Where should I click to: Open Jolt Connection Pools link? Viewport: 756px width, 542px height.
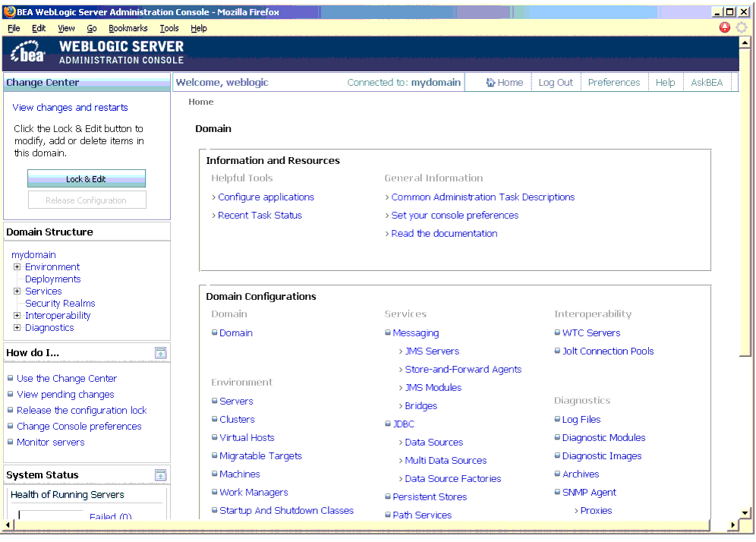[607, 351]
